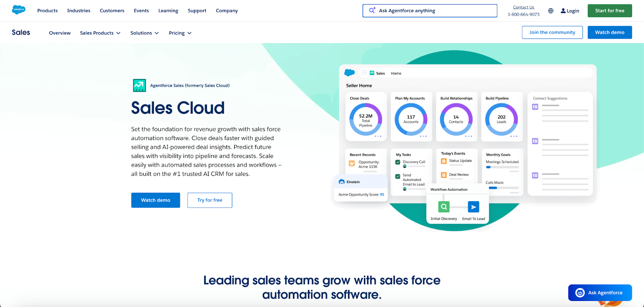The height and width of the screenshot is (307, 644).
Task: Go to the Overview tab
Action: coord(60,33)
